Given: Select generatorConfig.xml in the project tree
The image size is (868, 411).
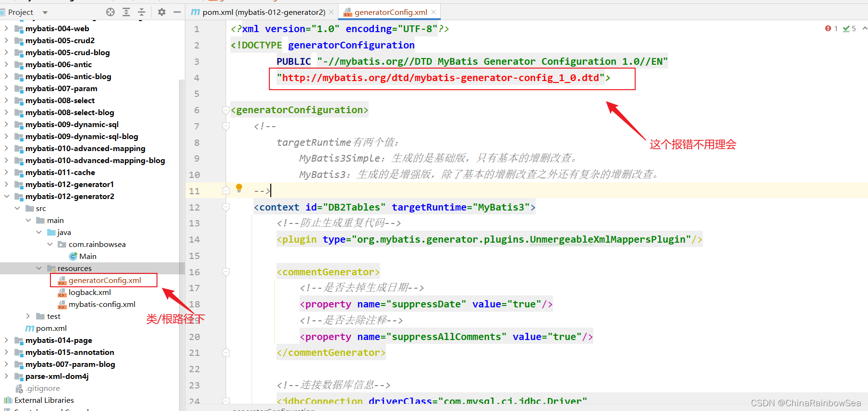Looking at the screenshot, I should (x=105, y=280).
